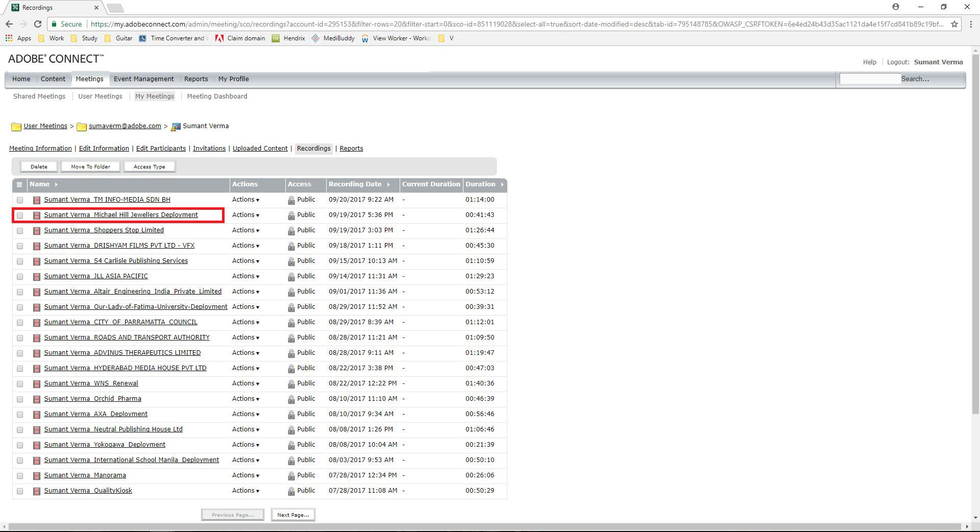Sort the table by the Name column
Image resolution: width=980 pixels, height=532 pixels.
tap(43, 184)
